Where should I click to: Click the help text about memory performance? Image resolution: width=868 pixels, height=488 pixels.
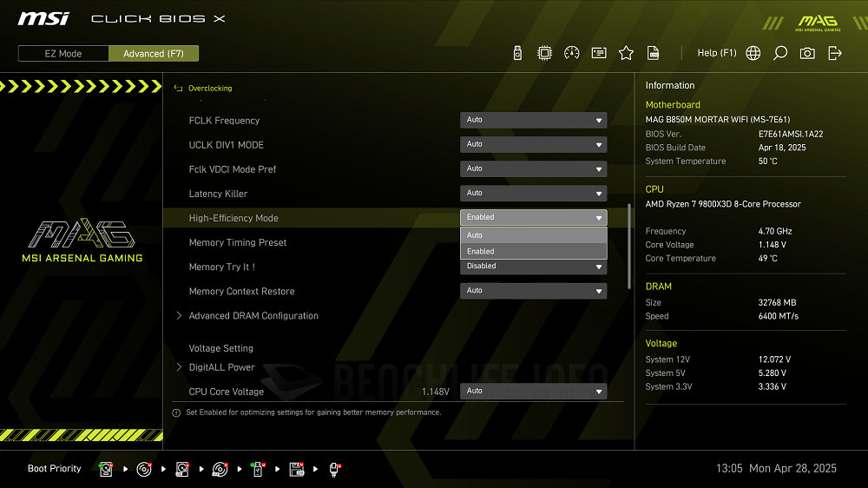click(313, 412)
